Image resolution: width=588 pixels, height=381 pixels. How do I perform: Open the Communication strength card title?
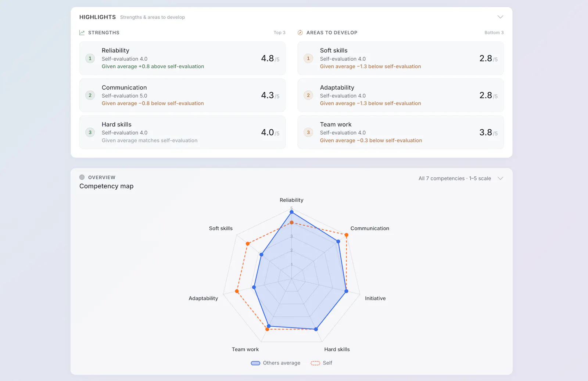124,87
